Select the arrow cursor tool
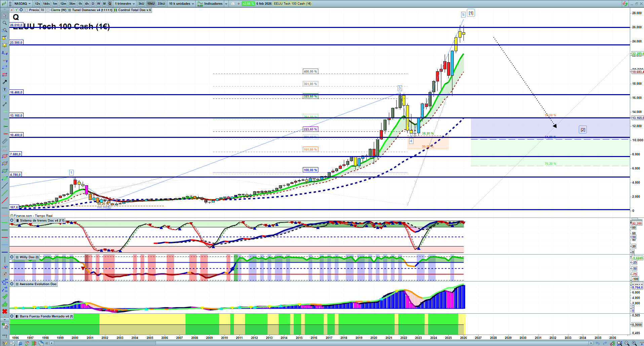The width and height of the screenshot is (644, 346). click(5, 15)
